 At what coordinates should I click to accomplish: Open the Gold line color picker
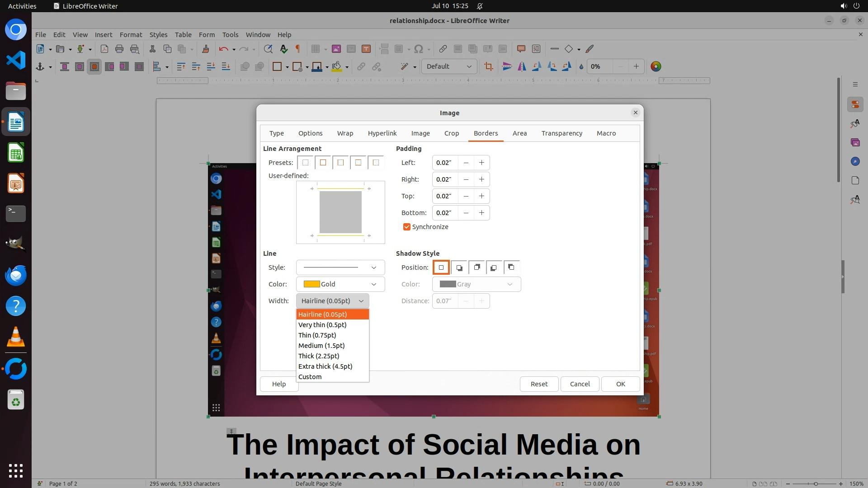click(x=340, y=284)
